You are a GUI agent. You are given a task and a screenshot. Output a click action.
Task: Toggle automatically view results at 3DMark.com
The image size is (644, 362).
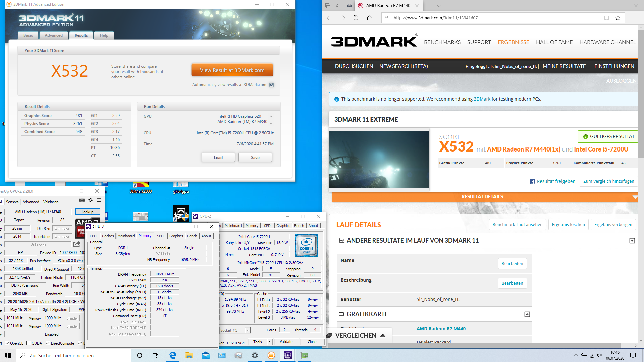(x=272, y=85)
